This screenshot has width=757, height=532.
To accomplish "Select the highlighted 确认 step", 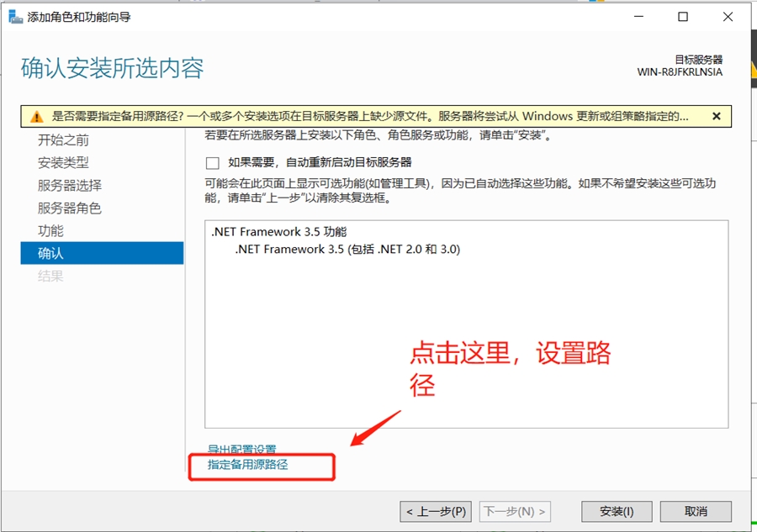I will (50, 253).
